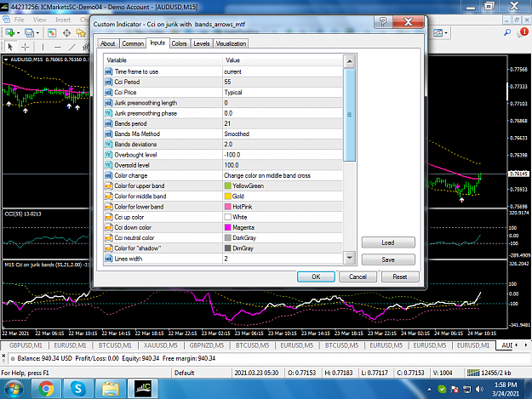Close the terminal panel with the small x

(3, 356)
